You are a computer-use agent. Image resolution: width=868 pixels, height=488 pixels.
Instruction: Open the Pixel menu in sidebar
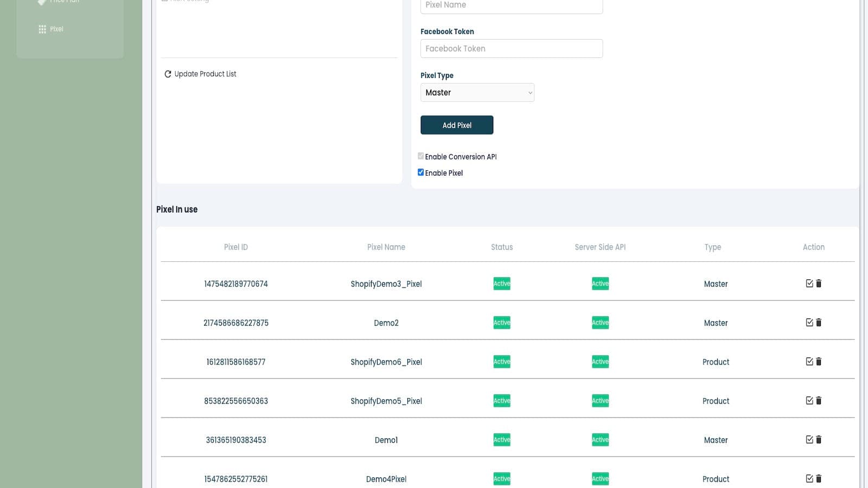tap(56, 29)
